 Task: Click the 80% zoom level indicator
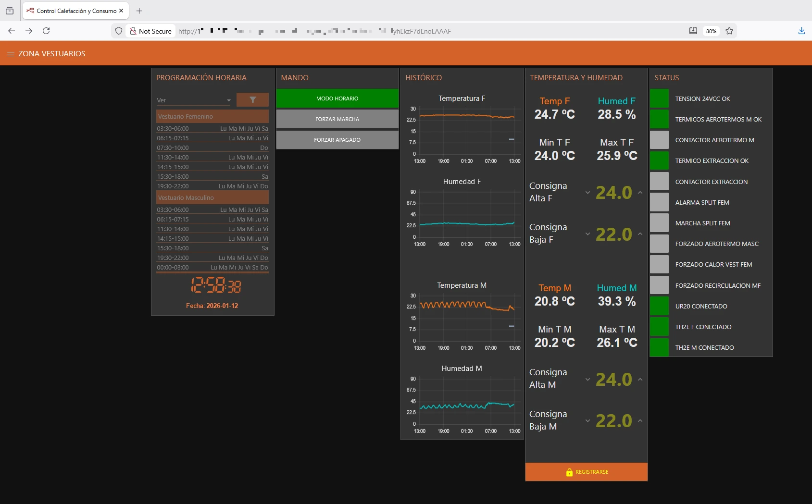coord(711,31)
